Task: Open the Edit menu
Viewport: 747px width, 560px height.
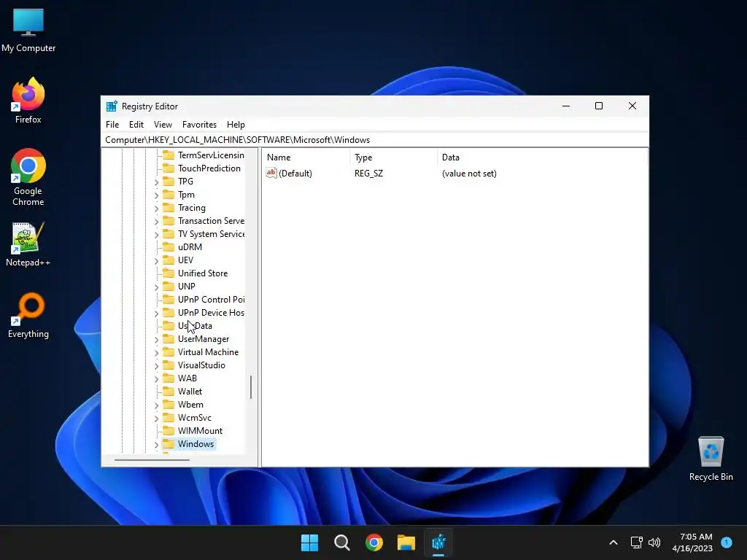Action: click(136, 124)
